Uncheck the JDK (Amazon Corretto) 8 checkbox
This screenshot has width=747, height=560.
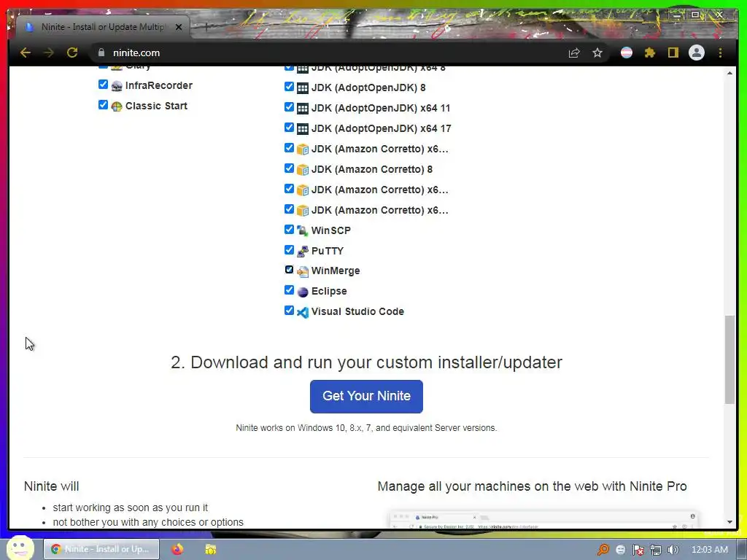tap(289, 168)
